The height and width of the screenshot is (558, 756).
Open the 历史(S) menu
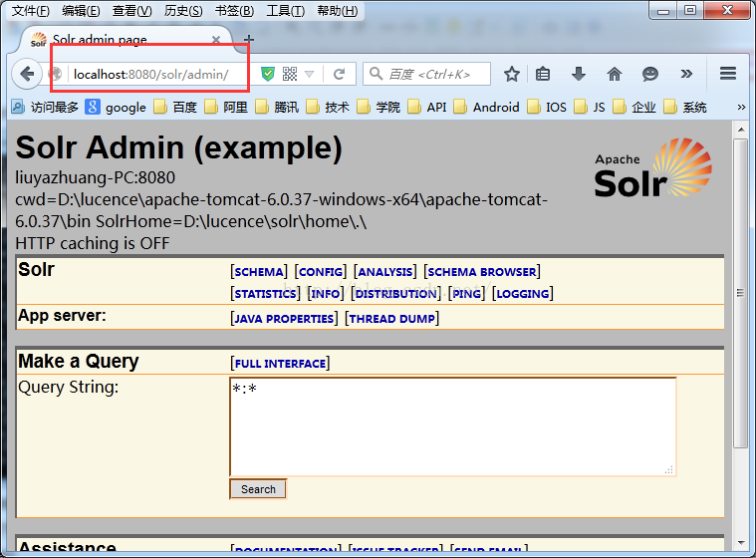coord(183,11)
